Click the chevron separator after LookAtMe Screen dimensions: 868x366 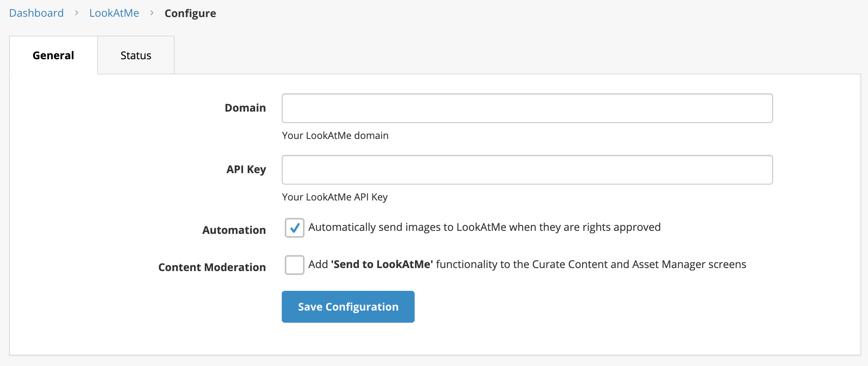coord(152,13)
